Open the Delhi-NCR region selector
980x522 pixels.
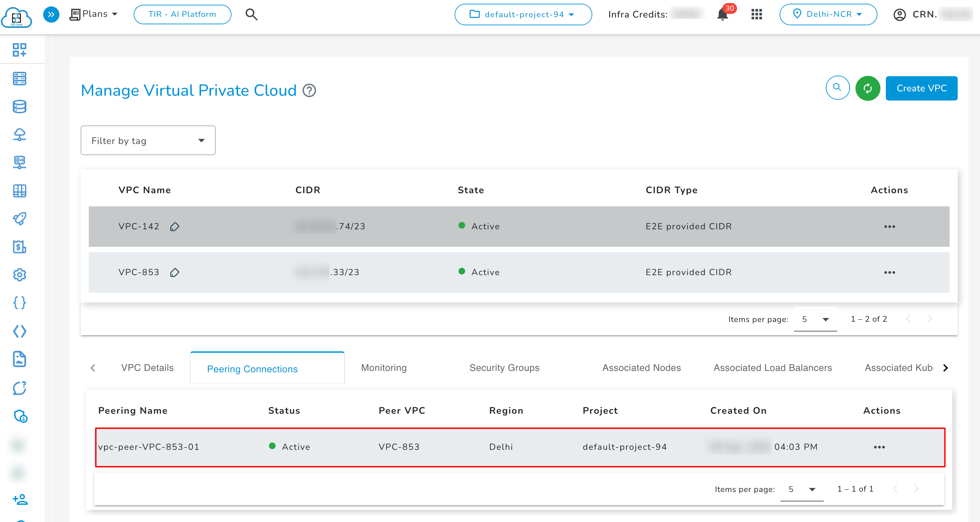click(x=828, y=14)
